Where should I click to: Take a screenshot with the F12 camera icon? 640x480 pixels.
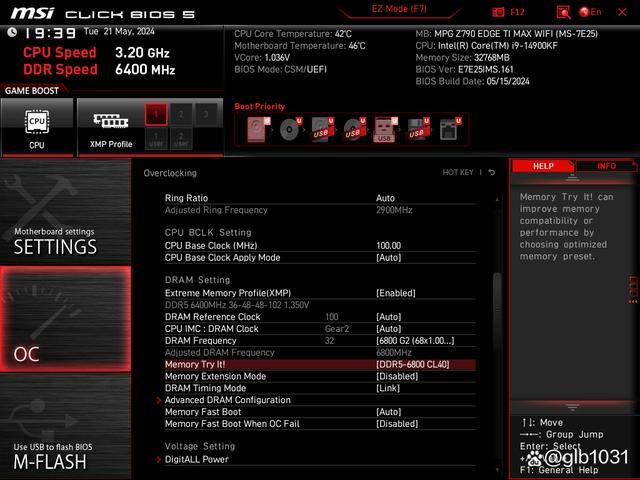coord(499,12)
